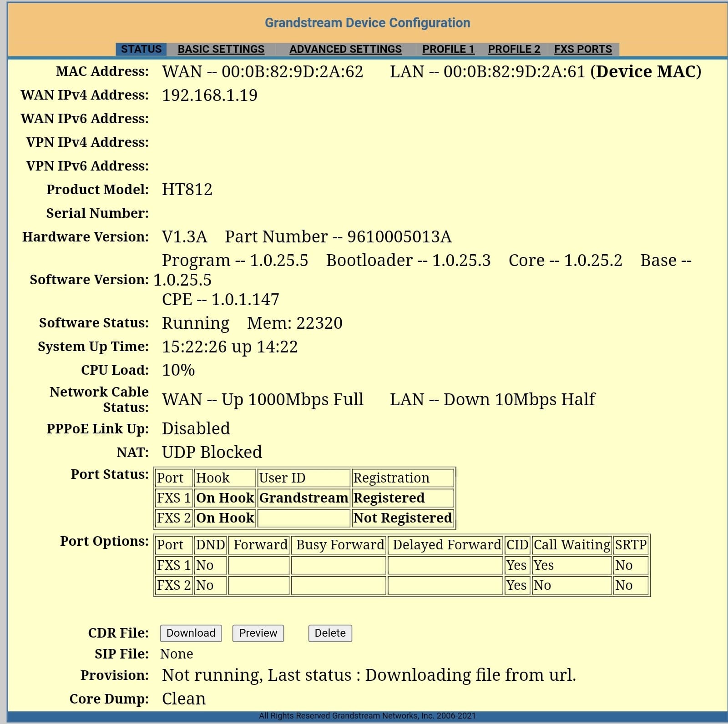Click the FXS 1 Registered status cell
Screen dimensions: 728x724
click(x=403, y=498)
